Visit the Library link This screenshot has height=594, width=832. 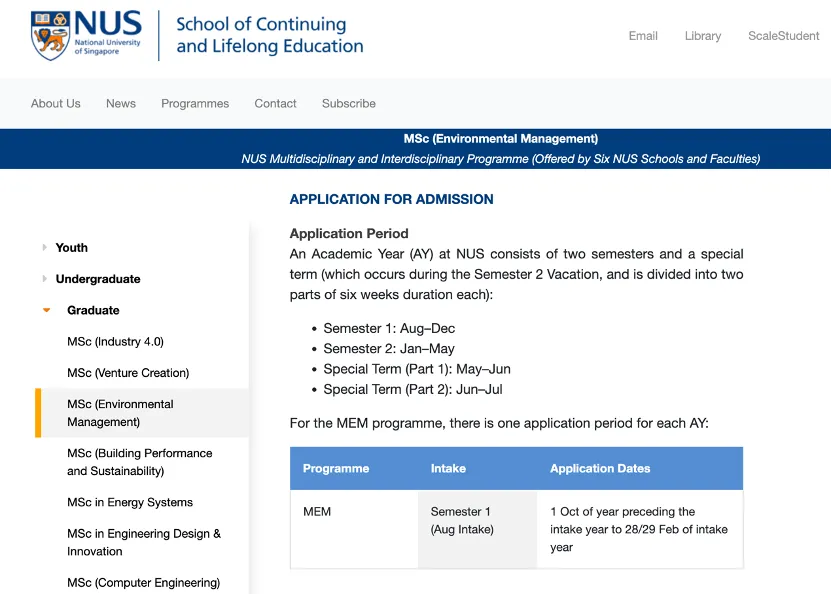703,36
